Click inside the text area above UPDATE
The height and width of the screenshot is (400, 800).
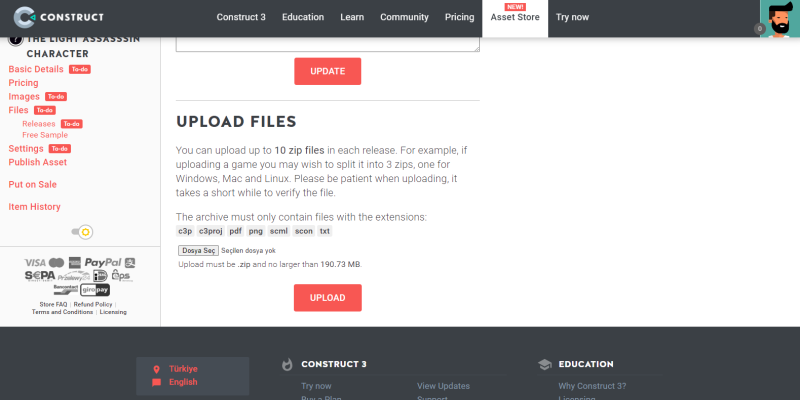(328, 44)
